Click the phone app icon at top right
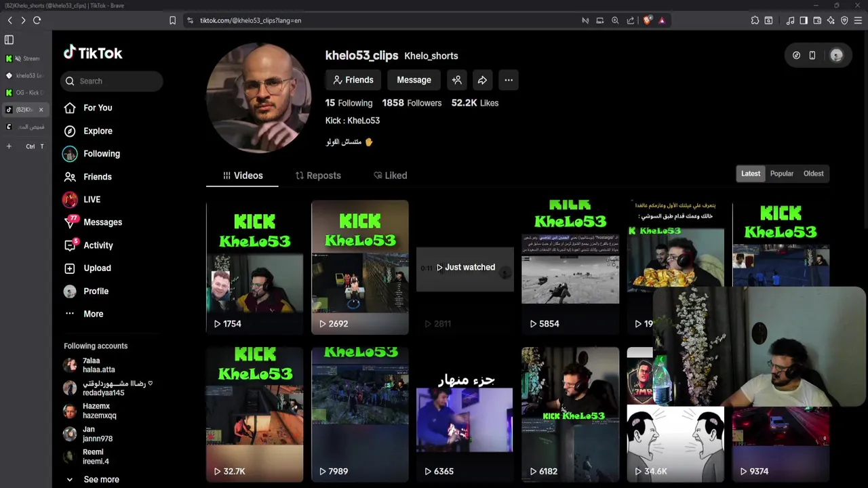This screenshot has height=488, width=868. point(812,56)
